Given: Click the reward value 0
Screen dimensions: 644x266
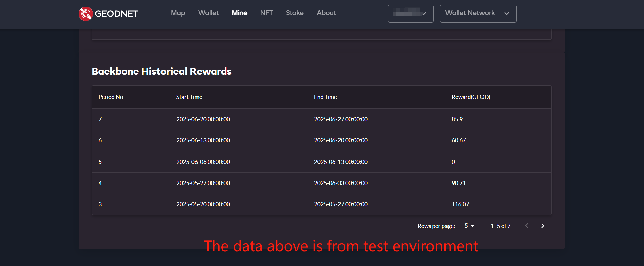Looking at the screenshot, I should [x=453, y=162].
